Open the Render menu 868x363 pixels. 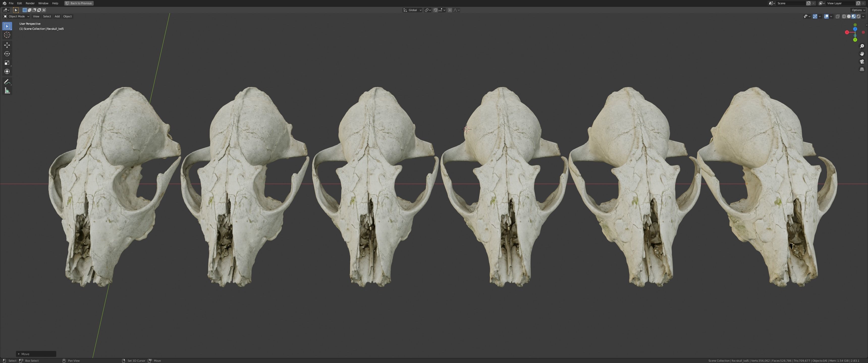click(x=30, y=3)
